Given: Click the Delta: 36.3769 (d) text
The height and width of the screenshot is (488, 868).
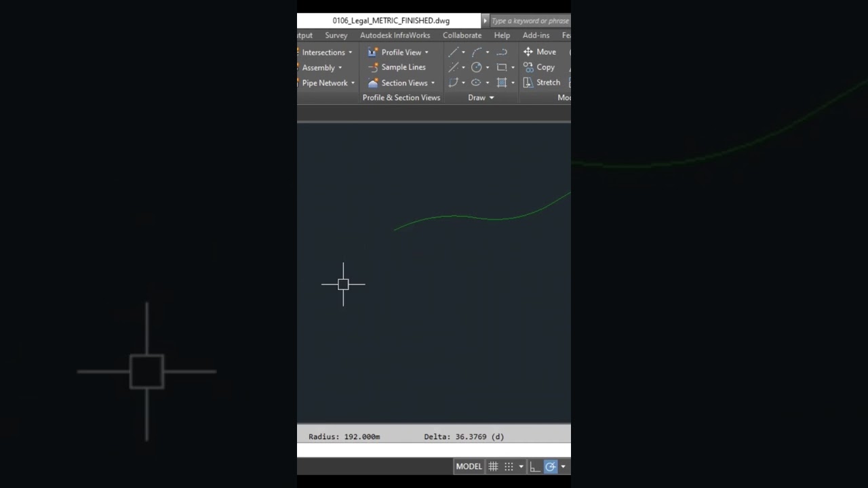Looking at the screenshot, I should 464,436.
